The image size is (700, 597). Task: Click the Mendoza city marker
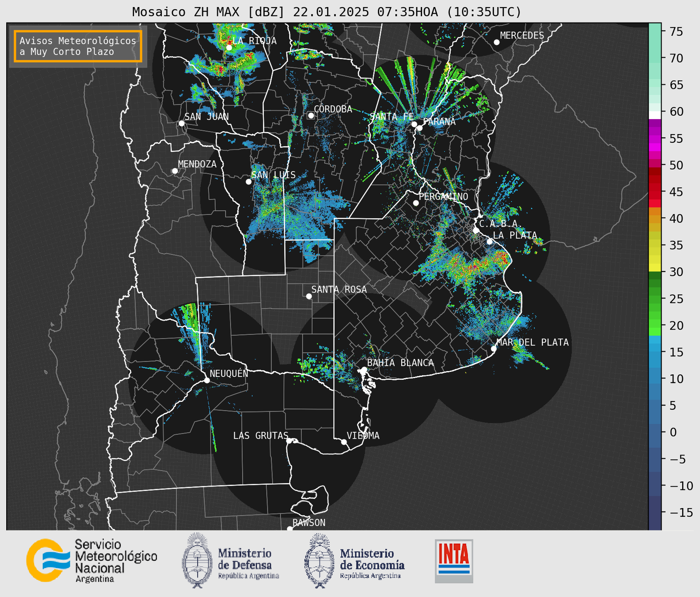(x=175, y=171)
